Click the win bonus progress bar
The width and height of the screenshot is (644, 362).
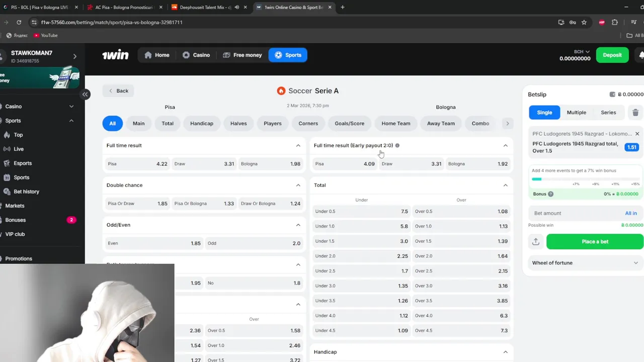click(586, 179)
